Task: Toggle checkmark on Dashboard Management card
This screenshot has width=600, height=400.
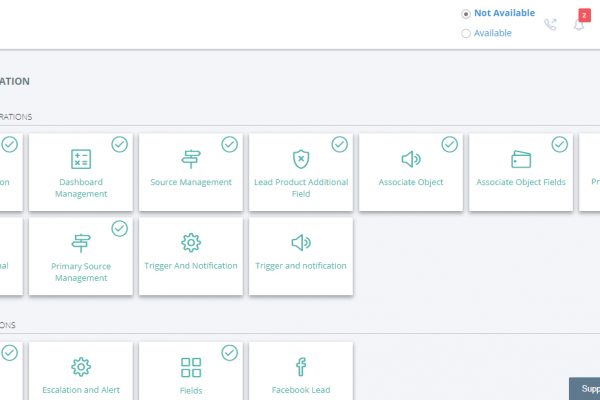Action: pos(119,144)
